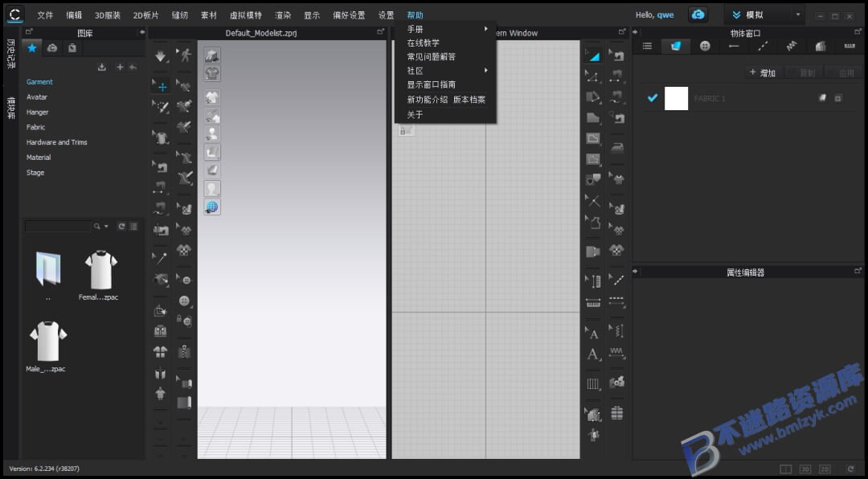Toggle the top box display icon in 3D view
Image resolution: width=868 pixels, height=479 pixels.
coord(212,55)
